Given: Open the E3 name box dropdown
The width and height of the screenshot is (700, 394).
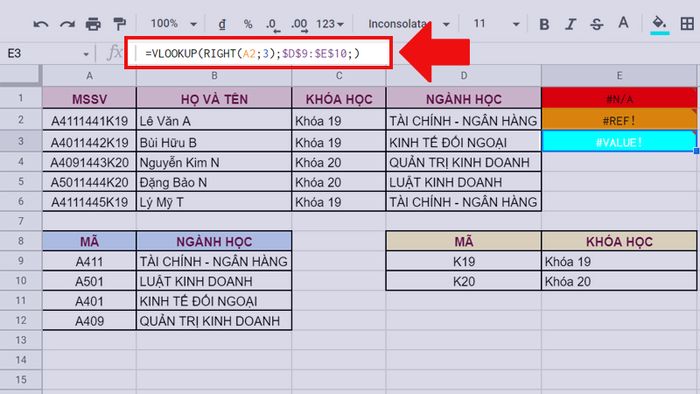Looking at the screenshot, I should click(x=86, y=54).
